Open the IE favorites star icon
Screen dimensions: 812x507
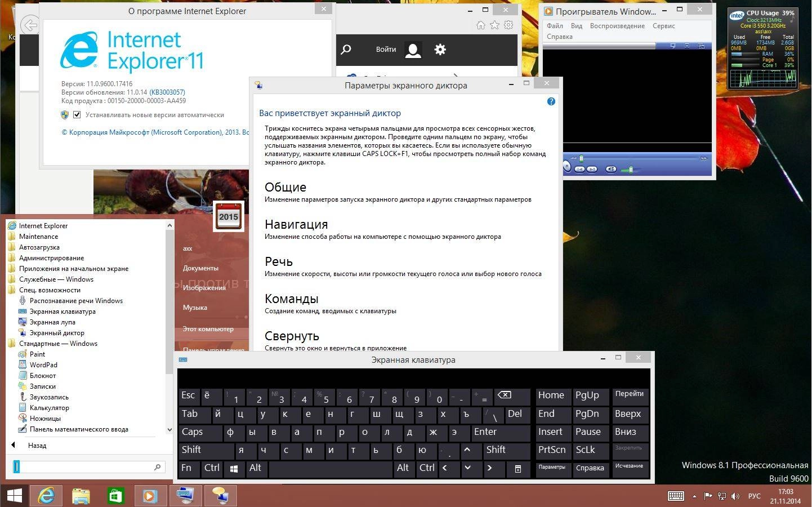(x=494, y=25)
